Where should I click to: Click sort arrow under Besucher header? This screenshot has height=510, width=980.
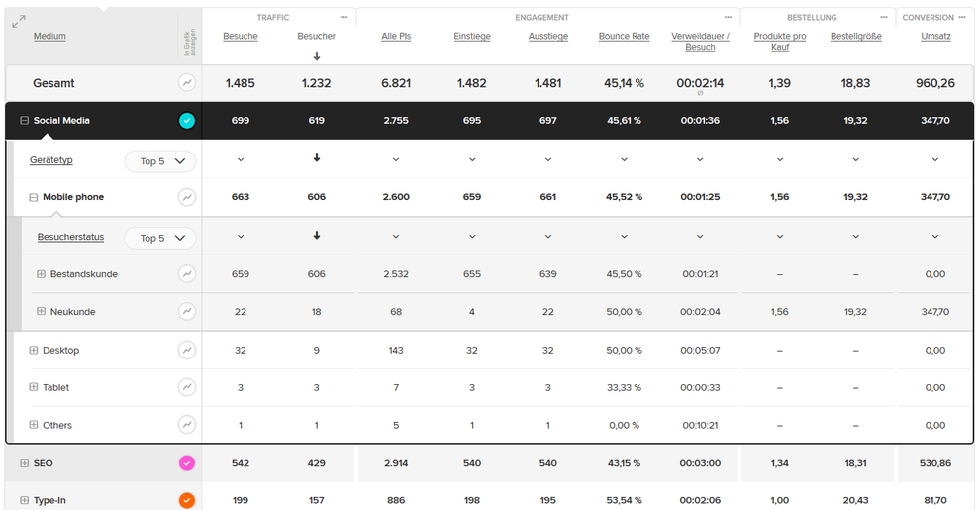pos(316,56)
